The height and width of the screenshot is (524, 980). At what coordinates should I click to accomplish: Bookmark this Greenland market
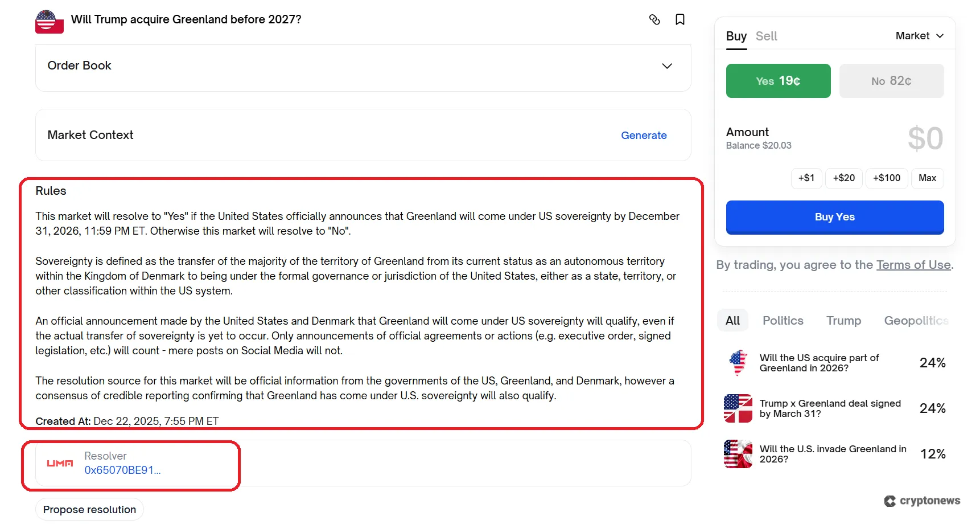pos(680,20)
